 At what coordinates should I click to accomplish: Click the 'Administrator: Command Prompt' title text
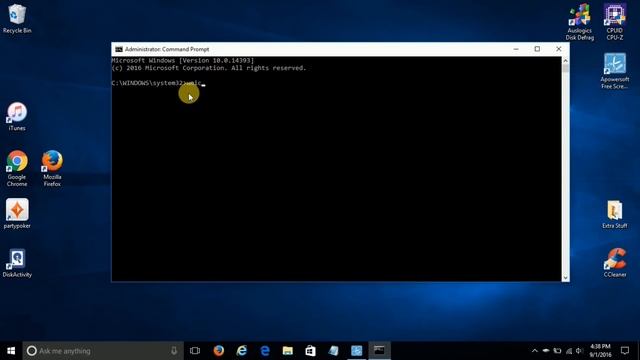click(x=167, y=49)
